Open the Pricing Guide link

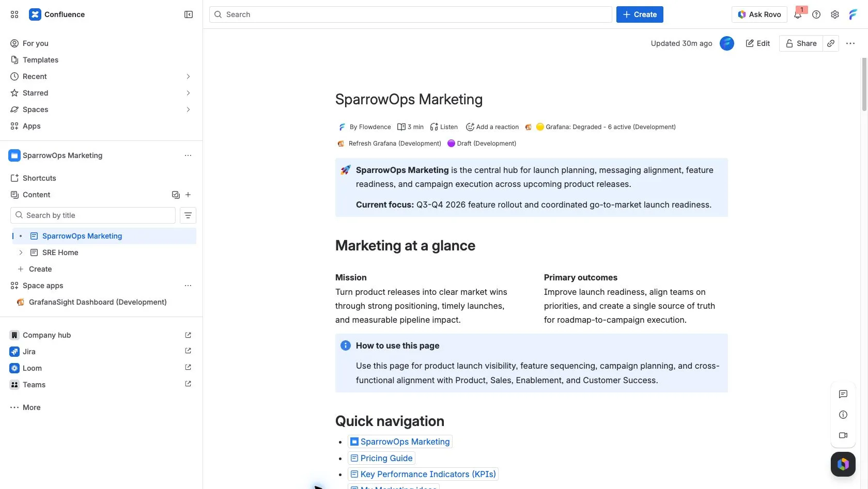click(381, 458)
